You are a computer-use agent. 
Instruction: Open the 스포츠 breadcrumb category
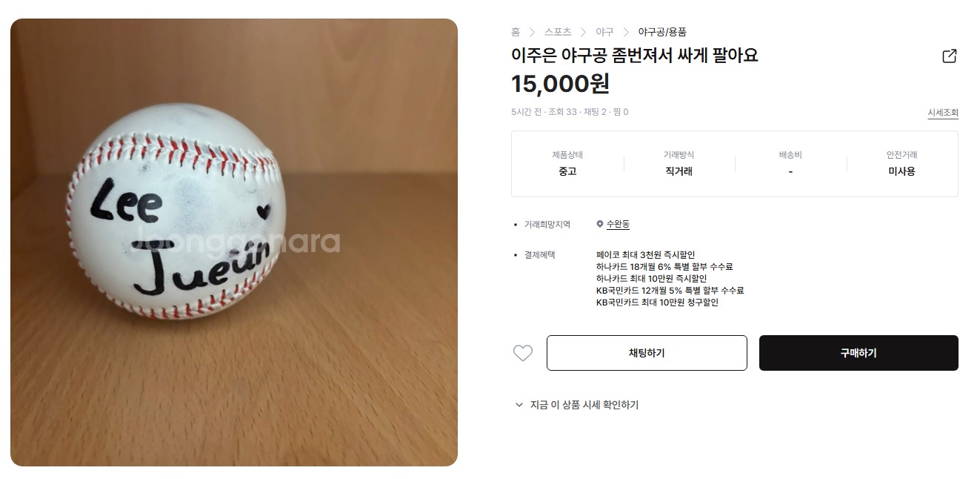[x=558, y=32]
